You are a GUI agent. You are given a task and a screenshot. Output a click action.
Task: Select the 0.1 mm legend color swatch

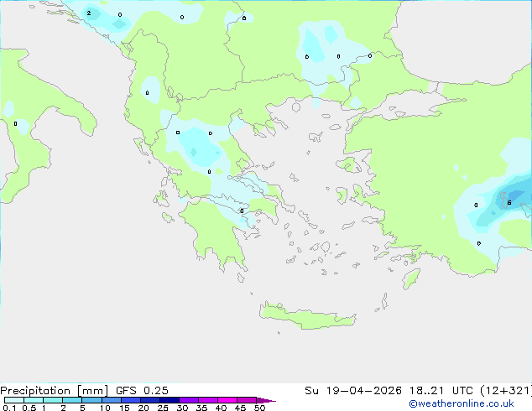(14, 400)
